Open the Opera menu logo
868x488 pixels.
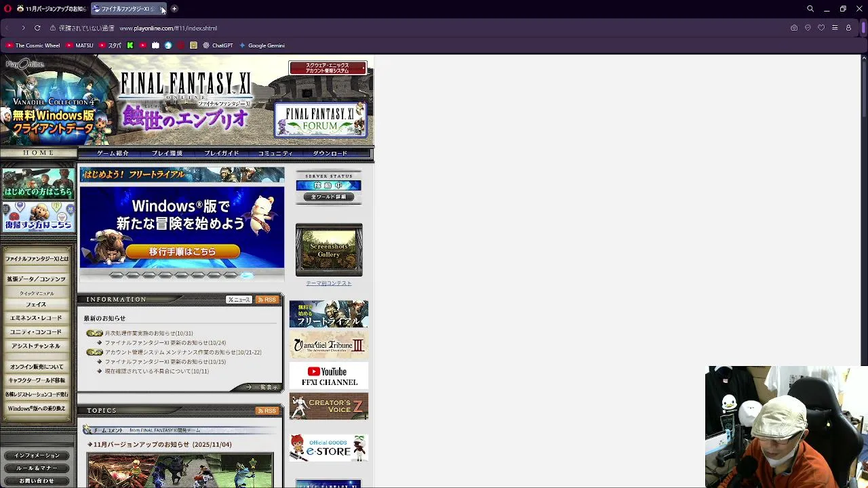(7, 9)
